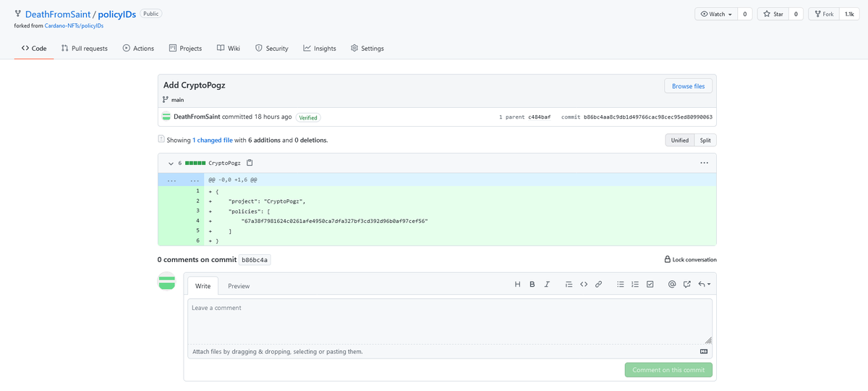This screenshot has width=868, height=391.
Task: Add a bulleted list to comment
Action: (621, 285)
